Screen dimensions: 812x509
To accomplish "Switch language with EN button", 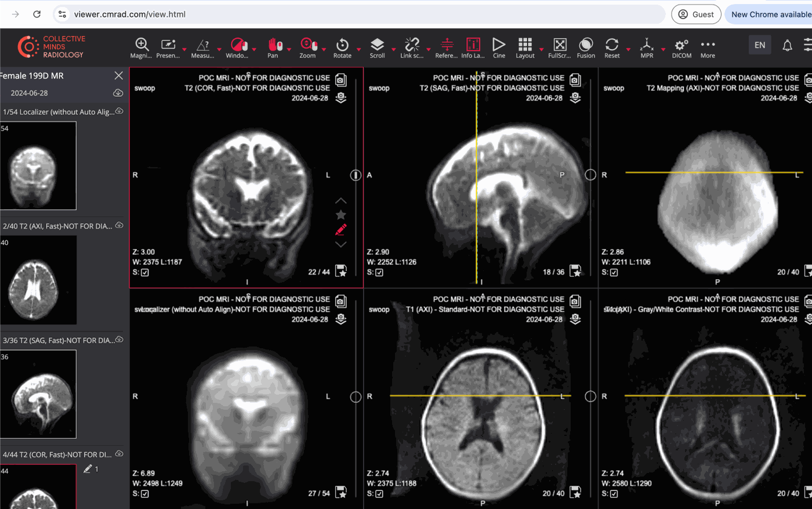I will click(760, 45).
